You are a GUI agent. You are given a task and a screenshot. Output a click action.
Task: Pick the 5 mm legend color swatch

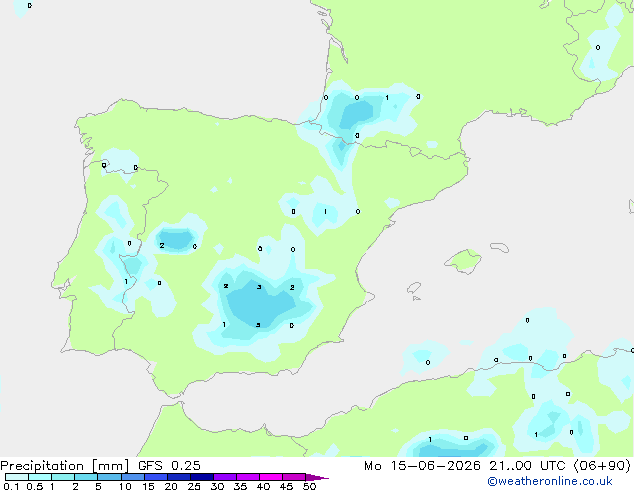(109, 477)
